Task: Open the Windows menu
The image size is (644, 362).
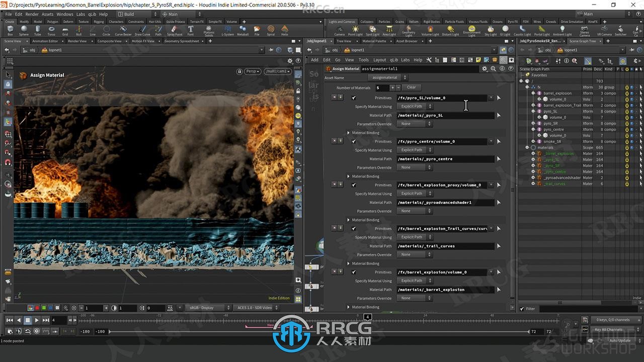Action: [x=64, y=14]
